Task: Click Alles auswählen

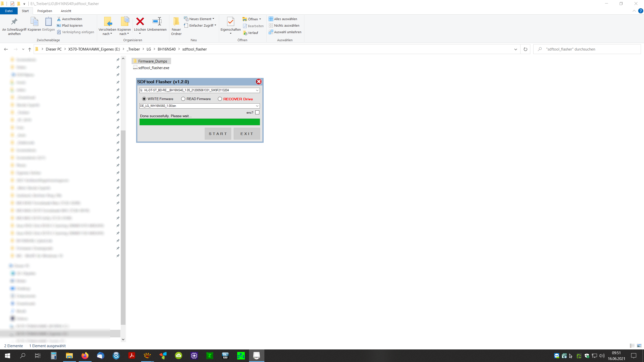Action: pos(283,19)
